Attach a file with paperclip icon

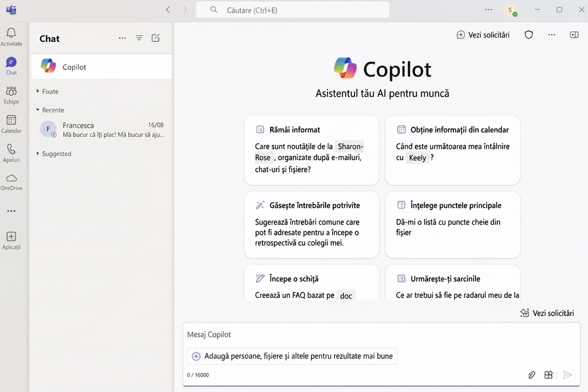tap(532, 375)
